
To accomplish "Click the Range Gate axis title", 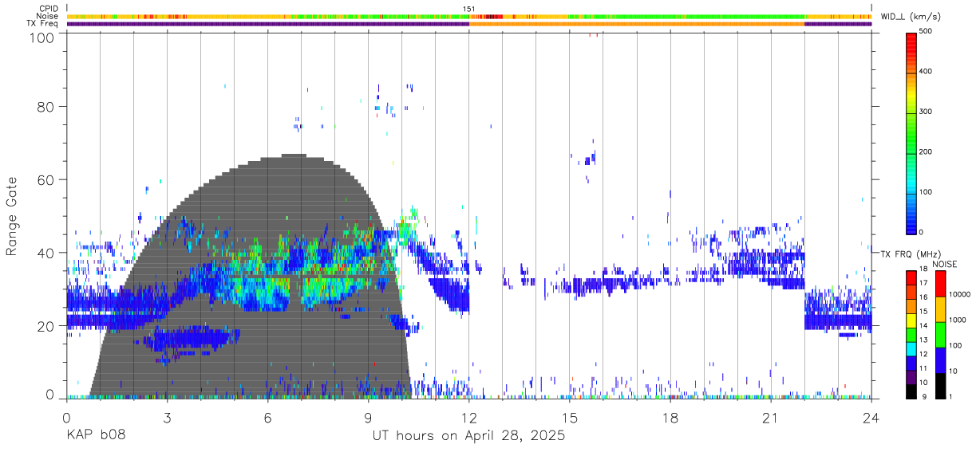I will pos(13,217).
